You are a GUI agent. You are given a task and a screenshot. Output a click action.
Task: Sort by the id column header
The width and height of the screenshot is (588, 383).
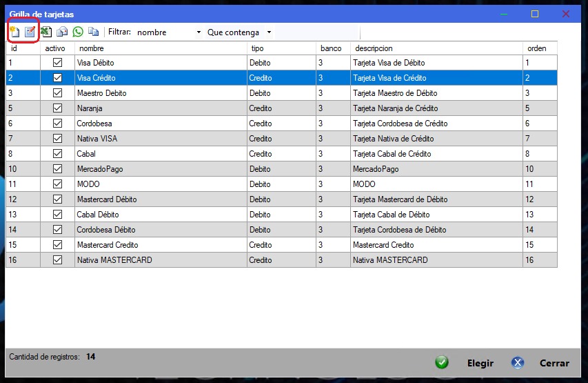[x=23, y=48]
